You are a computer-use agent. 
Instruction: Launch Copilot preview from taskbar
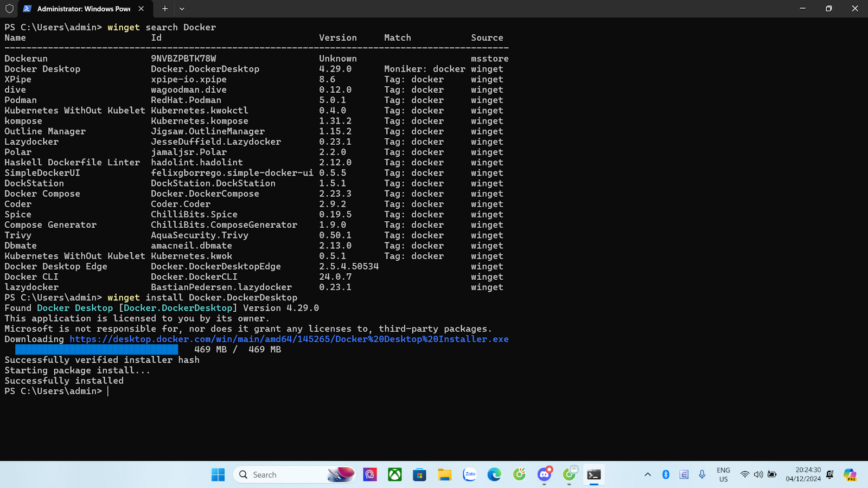850,474
